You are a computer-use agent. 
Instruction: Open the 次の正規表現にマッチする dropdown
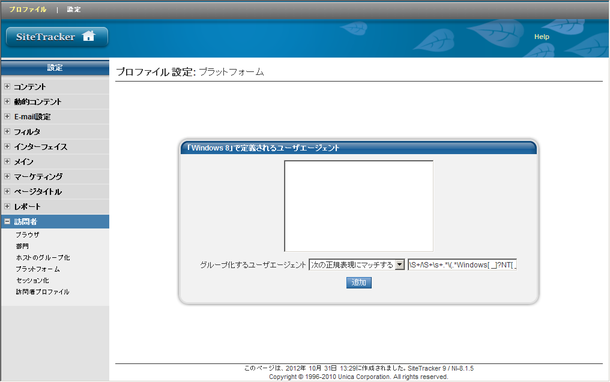click(356, 265)
